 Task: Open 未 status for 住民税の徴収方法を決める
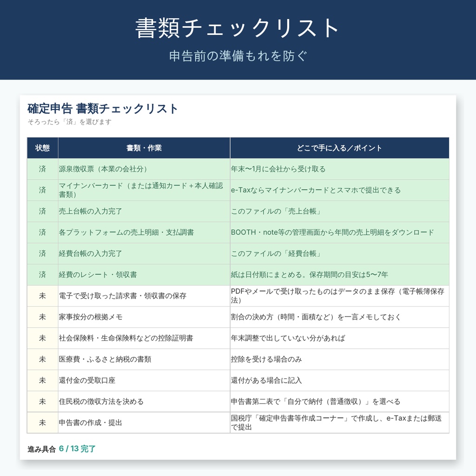click(x=42, y=402)
